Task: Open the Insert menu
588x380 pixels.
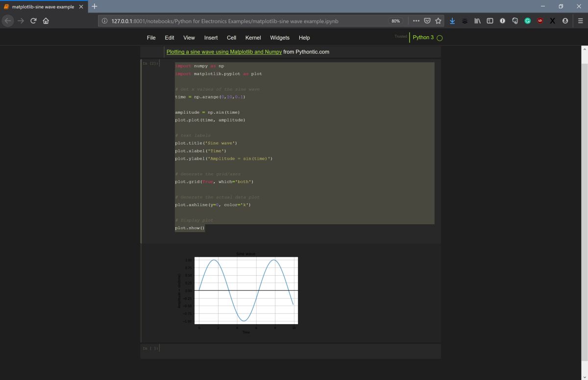Action: click(x=211, y=38)
